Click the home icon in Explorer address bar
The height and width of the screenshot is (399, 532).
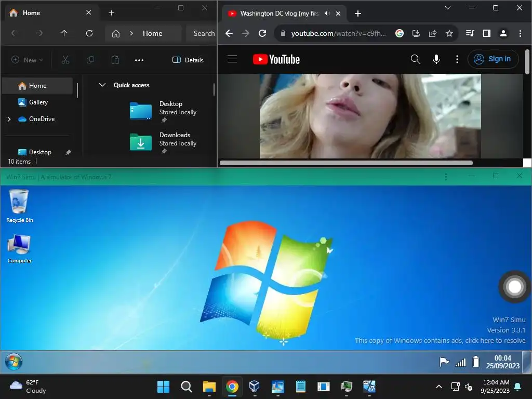coord(116,33)
